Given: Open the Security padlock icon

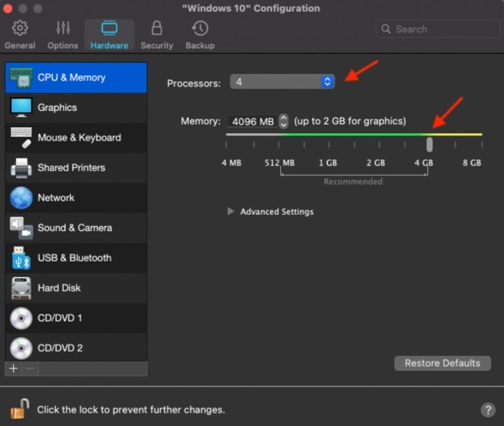Looking at the screenshot, I should pyautogui.click(x=157, y=29).
